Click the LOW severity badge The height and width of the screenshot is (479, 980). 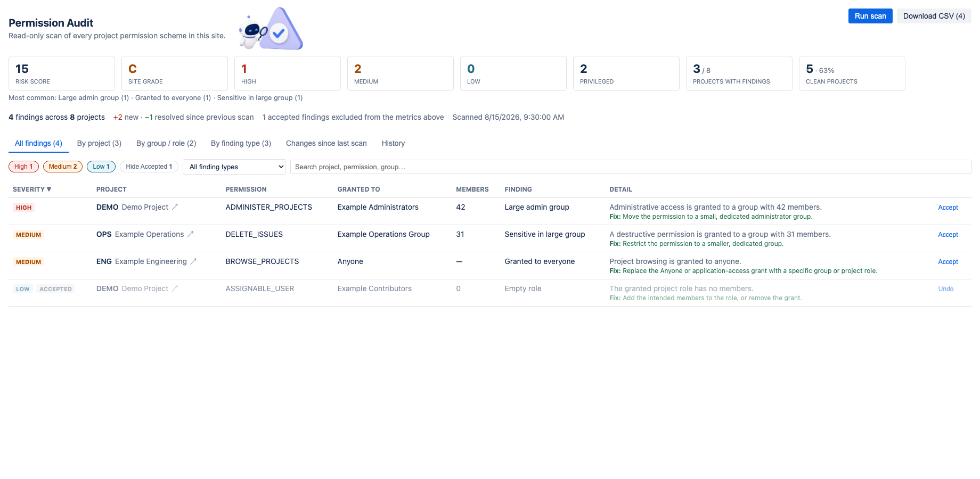point(22,289)
